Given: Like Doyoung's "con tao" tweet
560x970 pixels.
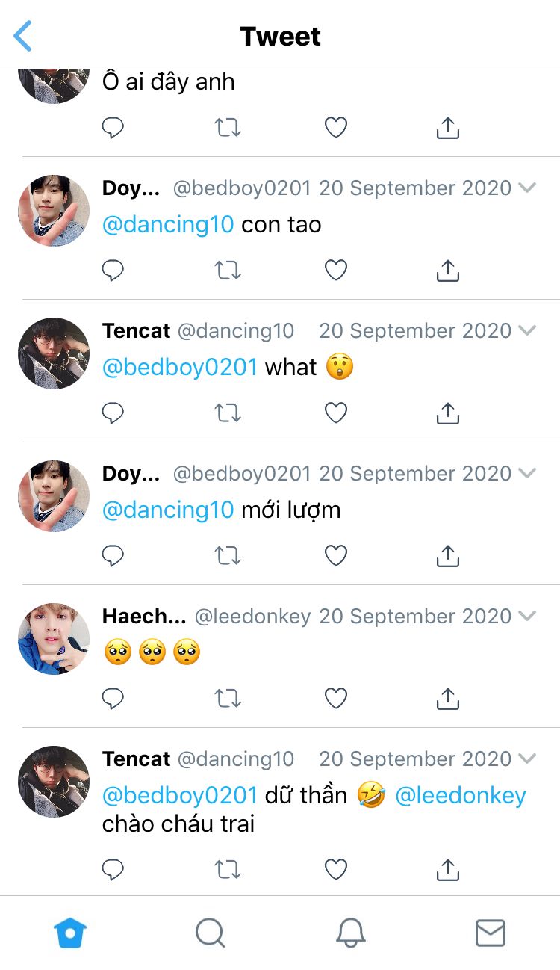Looking at the screenshot, I should pos(336,271).
